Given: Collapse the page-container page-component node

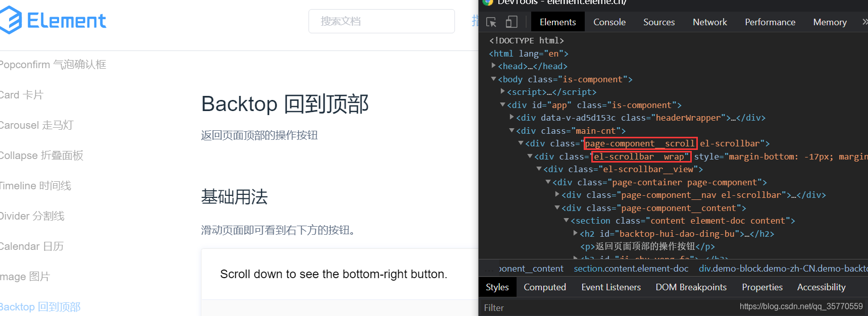Looking at the screenshot, I should [548, 182].
